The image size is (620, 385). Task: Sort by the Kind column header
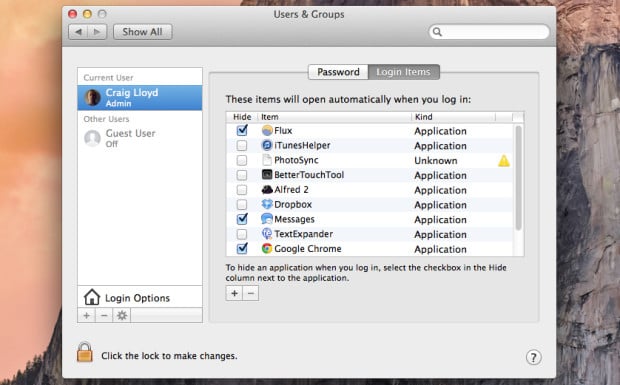pyautogui.click(x=454, y=117)
